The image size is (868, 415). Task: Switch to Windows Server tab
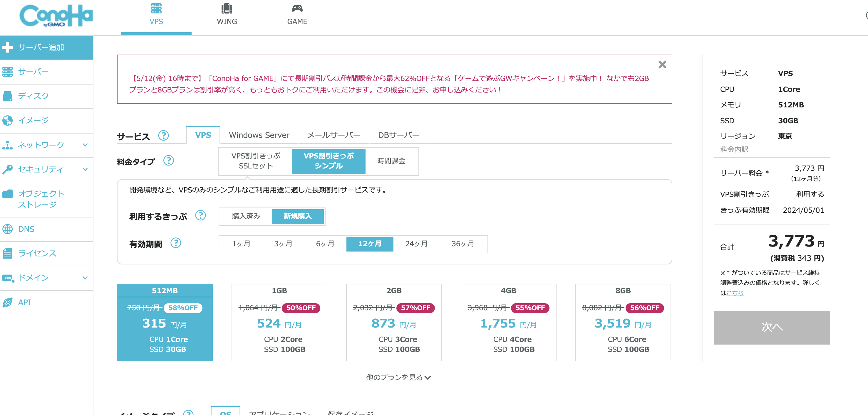click(259, 135)
